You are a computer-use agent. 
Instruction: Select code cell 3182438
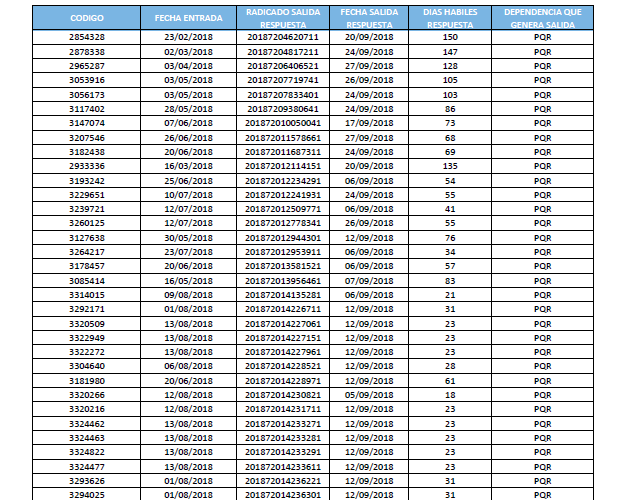(87, 152)
